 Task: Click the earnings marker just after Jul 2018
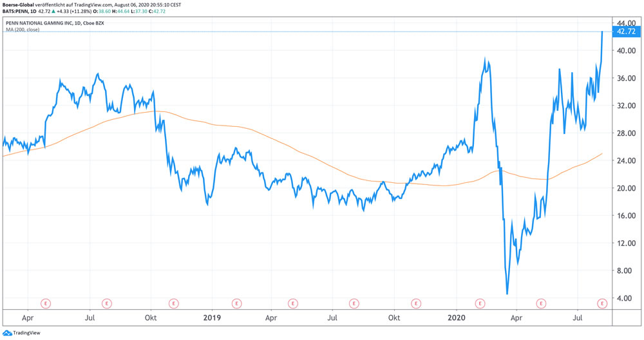107,304
